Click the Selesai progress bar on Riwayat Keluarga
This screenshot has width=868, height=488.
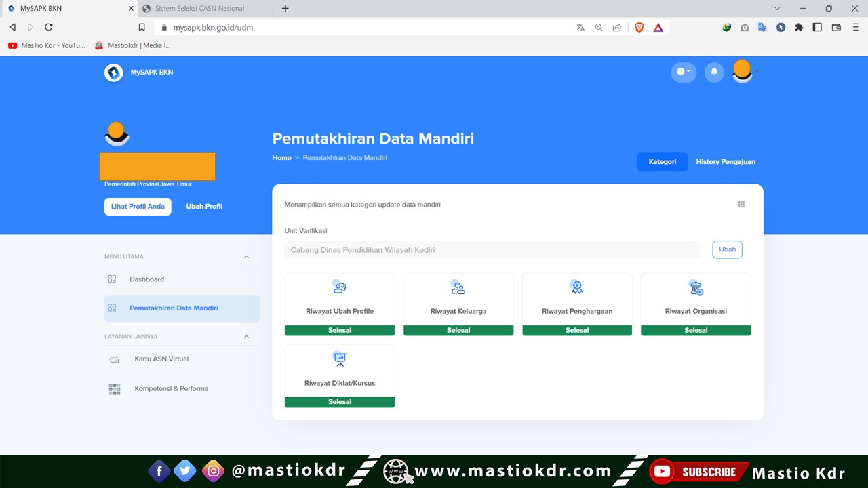pos(458,330)
